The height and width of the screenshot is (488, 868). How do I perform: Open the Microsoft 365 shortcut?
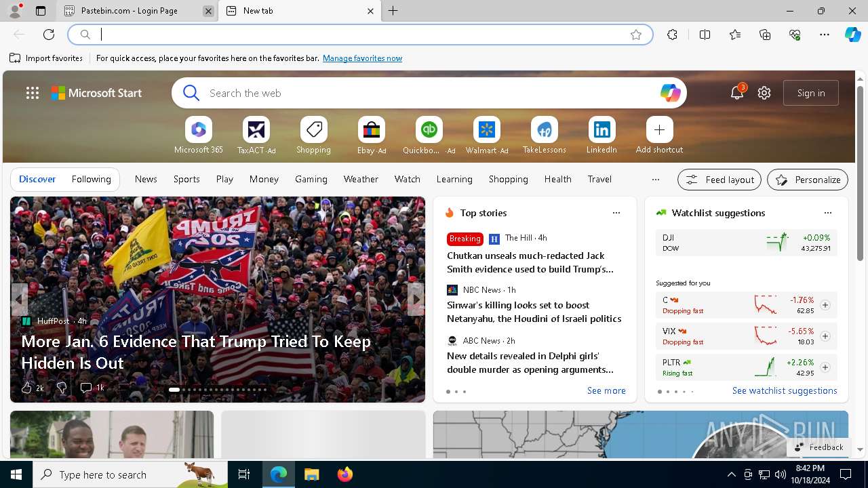pyautogui.click(x=198, y=136)
